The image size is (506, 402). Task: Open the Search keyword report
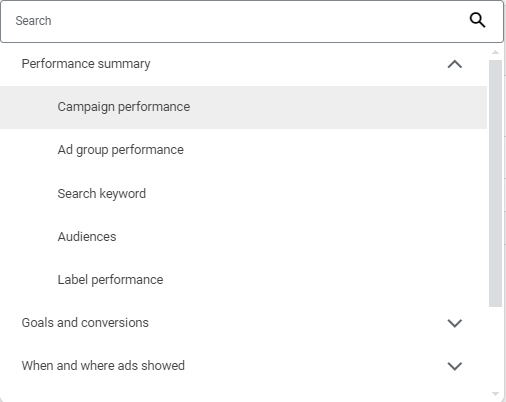pyautogui.click(x=102, y=194)
